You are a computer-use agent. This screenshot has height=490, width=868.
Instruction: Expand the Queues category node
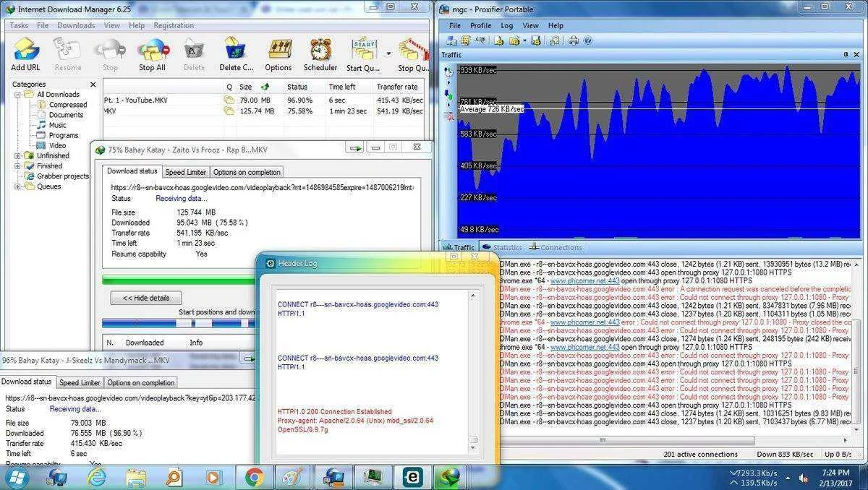point(18,186)
